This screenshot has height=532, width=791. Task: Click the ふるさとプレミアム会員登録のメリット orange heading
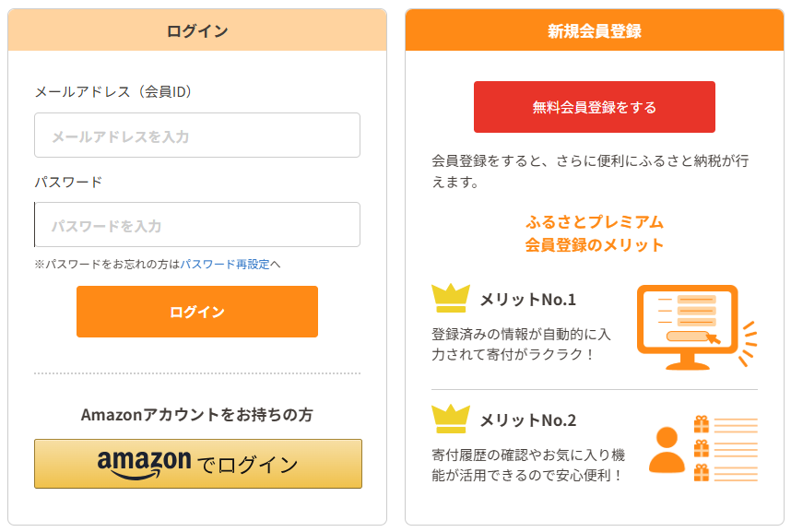595,234
